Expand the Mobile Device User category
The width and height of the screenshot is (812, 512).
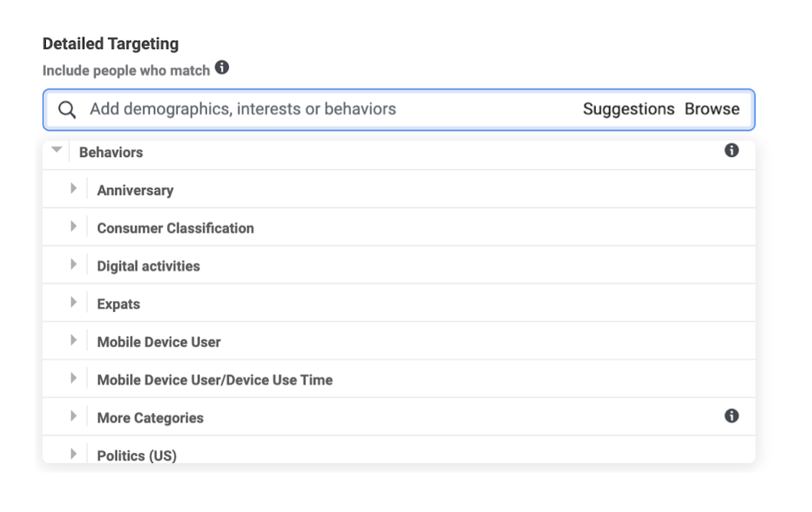click(74, 340)
